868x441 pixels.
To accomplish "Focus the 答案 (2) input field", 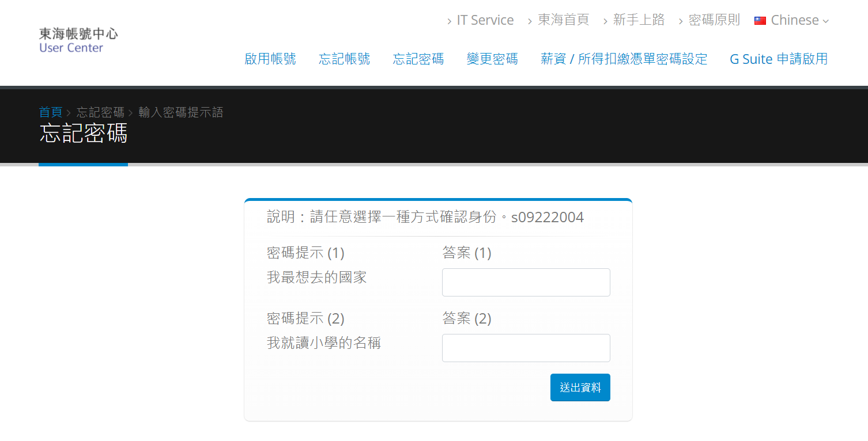I will pyautogui.click(x=526, y=348).
